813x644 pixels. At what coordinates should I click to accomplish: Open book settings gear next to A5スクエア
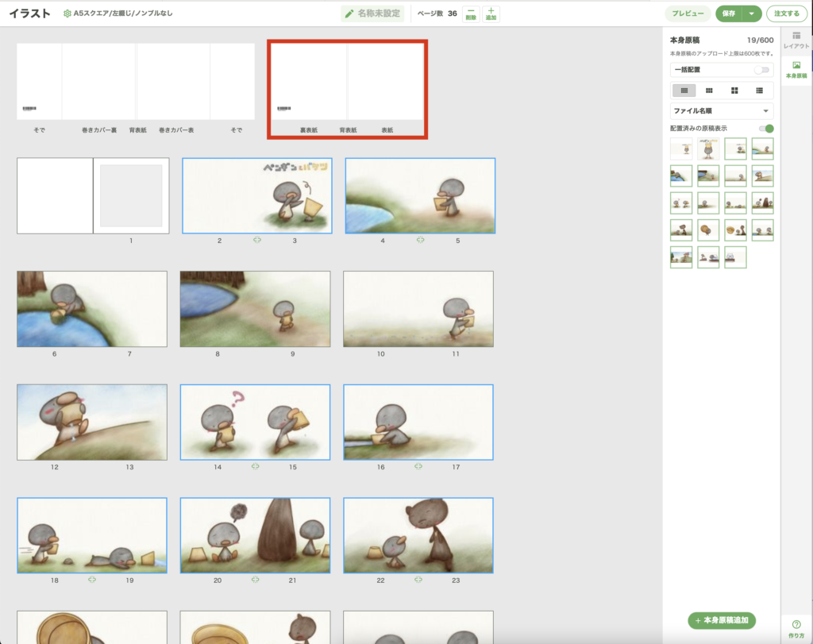pos(67,13)
